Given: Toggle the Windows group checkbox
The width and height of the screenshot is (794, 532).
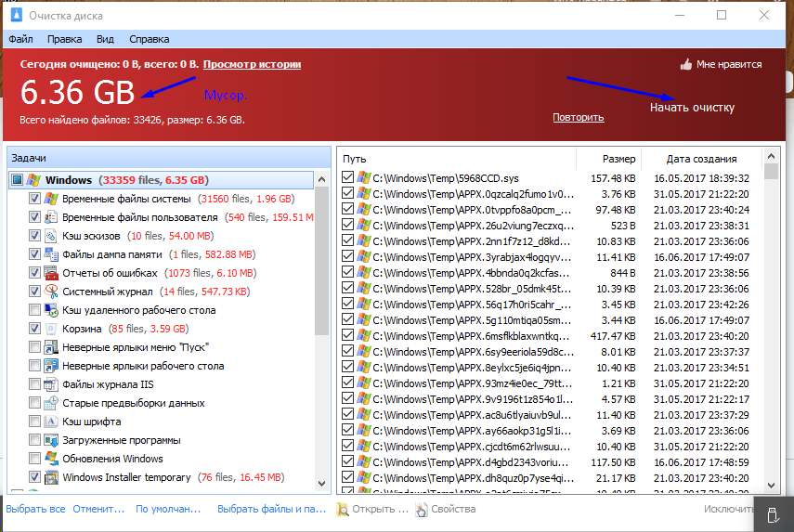Looking at the screenshot, I should [16, 180].
